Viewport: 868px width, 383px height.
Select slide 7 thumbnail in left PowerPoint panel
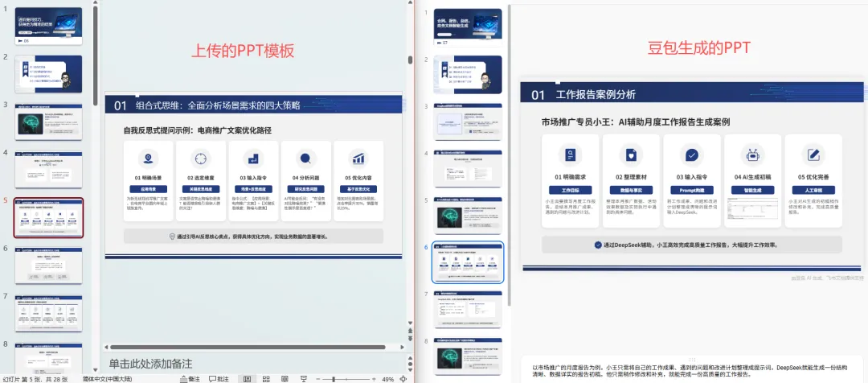click(49, 314)
